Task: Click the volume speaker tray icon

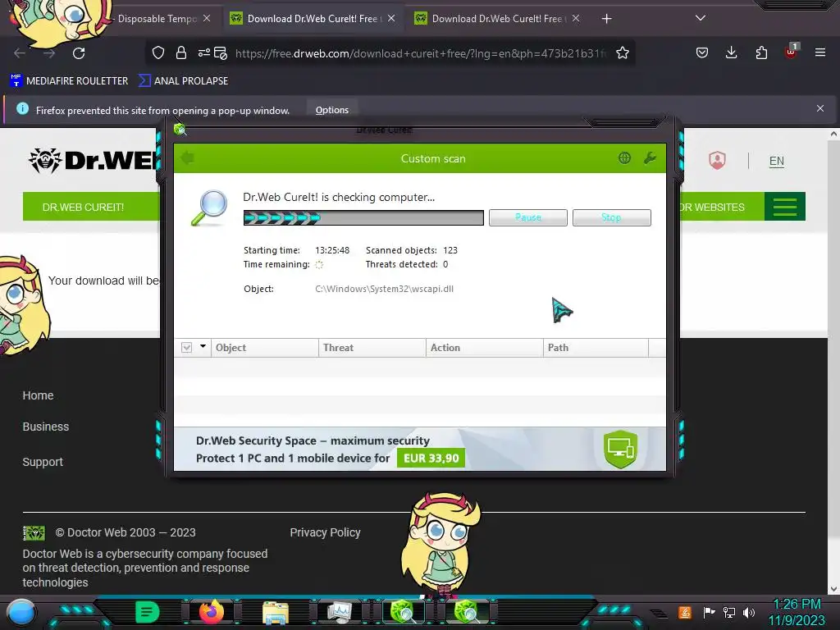Action: pyautogui.click(x=749, y=612)
